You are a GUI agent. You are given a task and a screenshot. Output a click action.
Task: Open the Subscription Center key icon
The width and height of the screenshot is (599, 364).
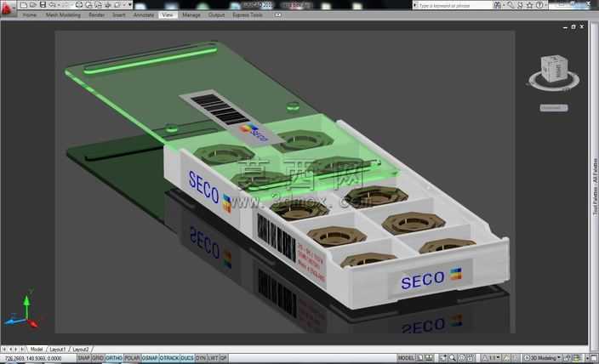511,5
